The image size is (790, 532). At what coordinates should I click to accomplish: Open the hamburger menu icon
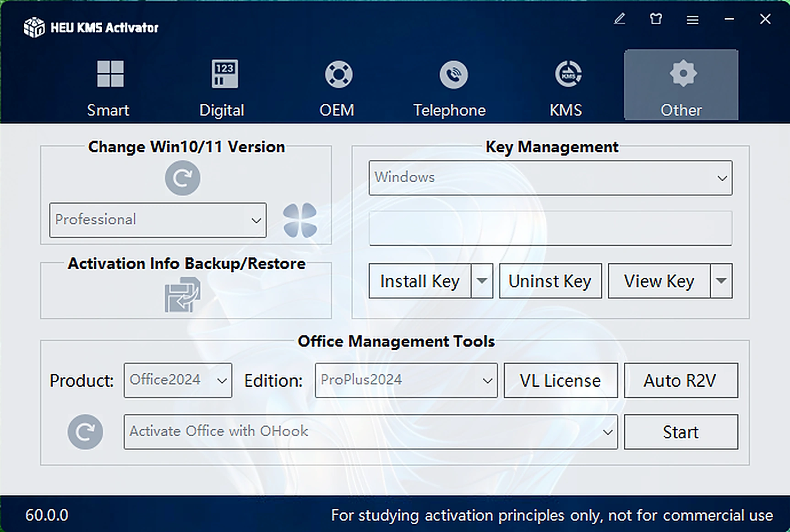692,20
